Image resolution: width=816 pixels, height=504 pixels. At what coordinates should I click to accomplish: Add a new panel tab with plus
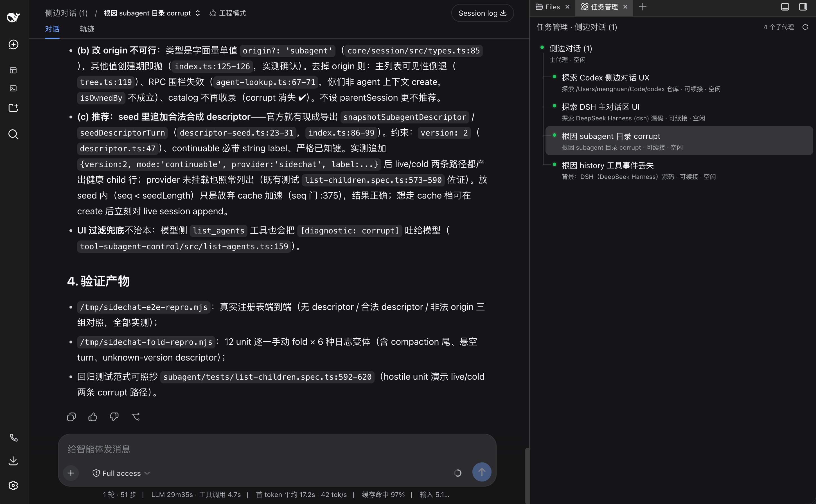coord(643,7)
